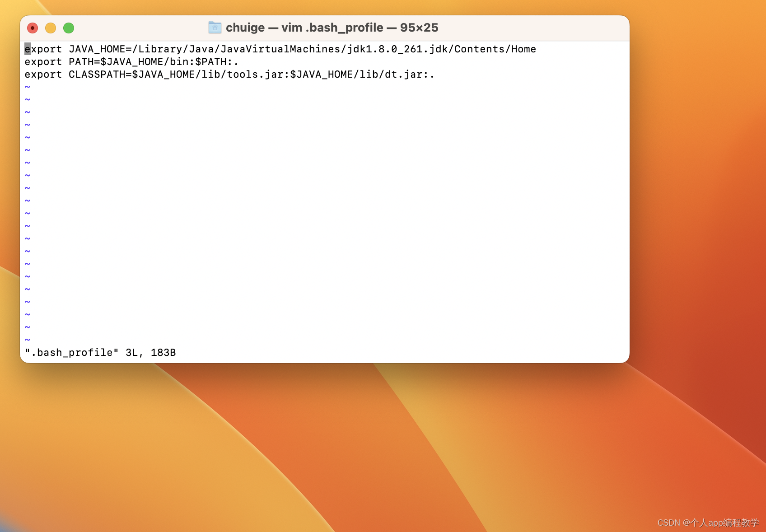
Task: Maximize the Terminal window with green button
Action: [x=69, y=28]
